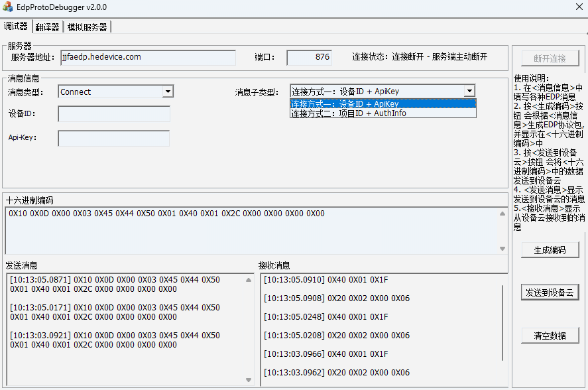The image size is (588, 390).
Task: Click the down arrow on 发送消息 scrollbar
Action: [248, 379]
